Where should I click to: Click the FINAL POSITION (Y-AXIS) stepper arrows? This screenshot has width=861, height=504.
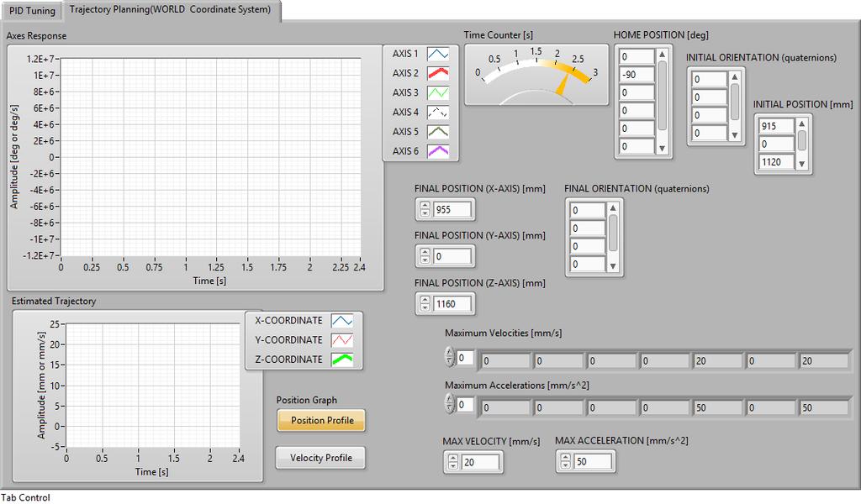coord(425,256)
